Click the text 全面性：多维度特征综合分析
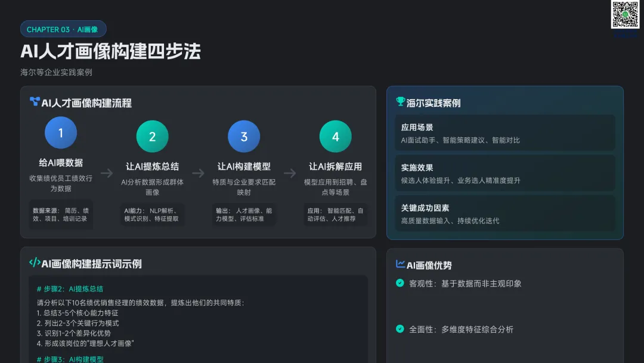The image size is (644, 363). (x=461, y=330)
